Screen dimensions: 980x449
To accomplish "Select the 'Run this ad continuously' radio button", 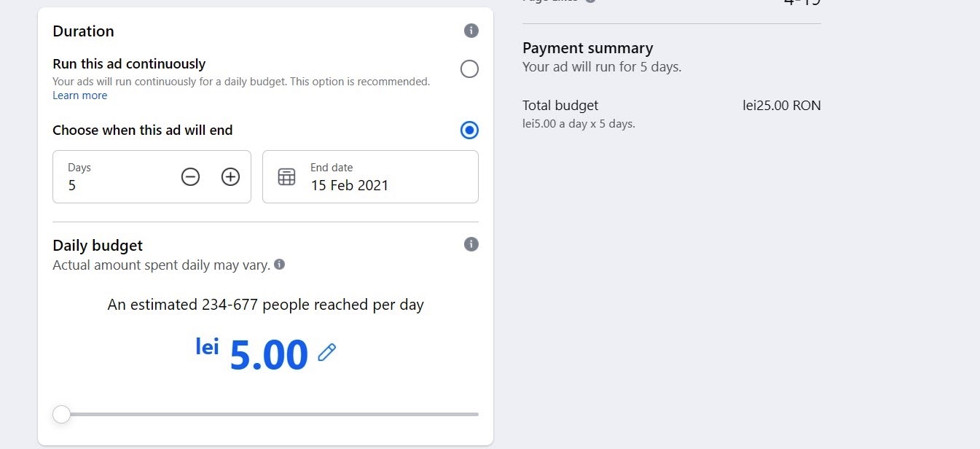I will (x=470, y=69).
